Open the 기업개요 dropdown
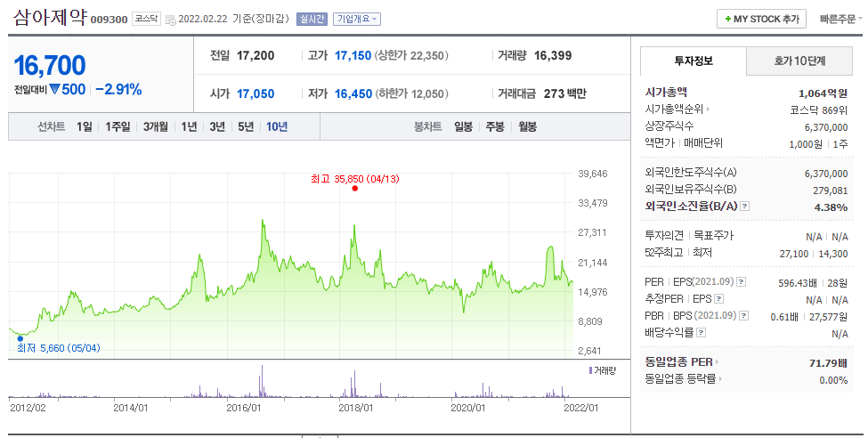The image size is (868, 438). tap(357, 20)
